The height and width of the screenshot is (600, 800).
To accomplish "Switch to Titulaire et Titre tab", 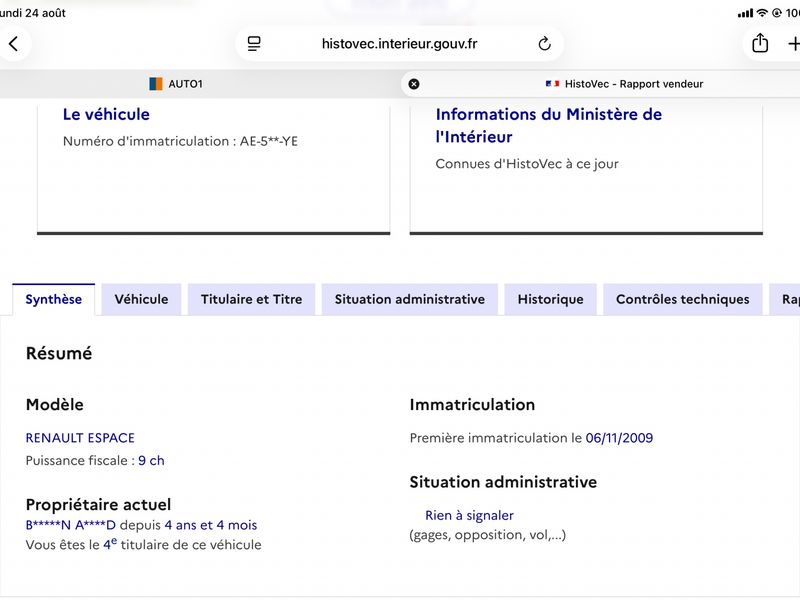I will [252, 299].
